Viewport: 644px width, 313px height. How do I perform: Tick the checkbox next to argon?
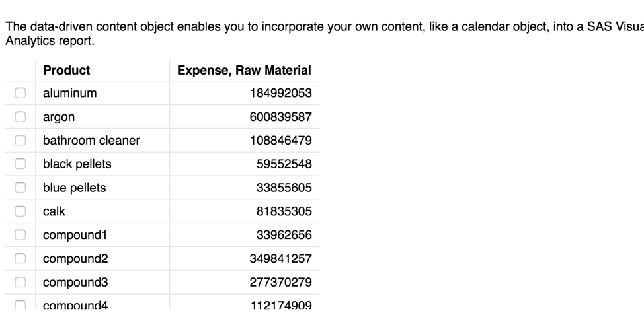pyautogui.click(x=20, y=118)
